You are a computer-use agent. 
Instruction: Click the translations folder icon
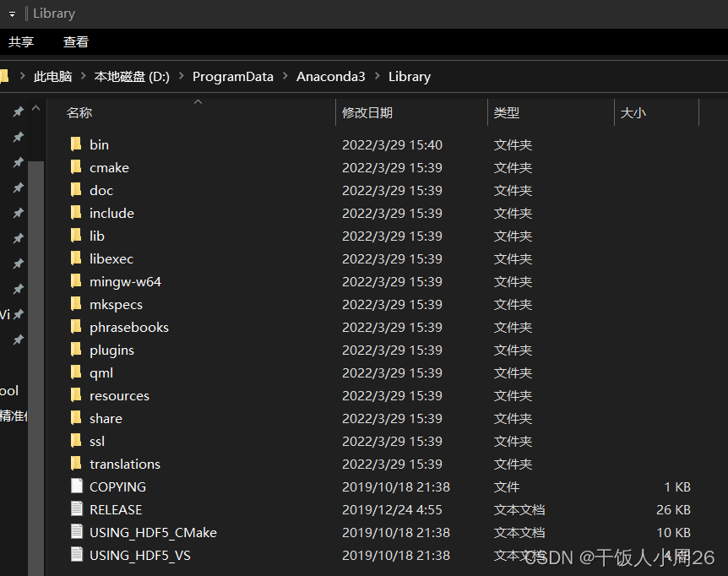point(76,463)
